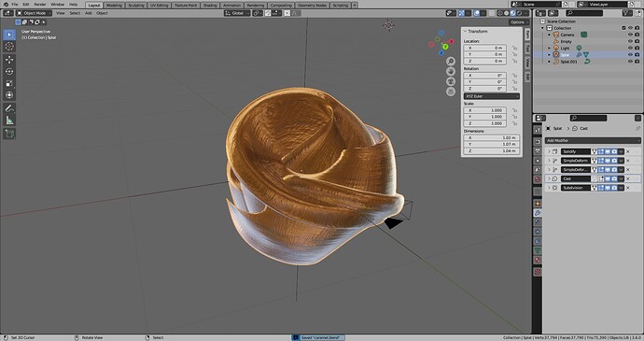Open the Render menu
Screen dimensions: 644x341
click(40, 4)
